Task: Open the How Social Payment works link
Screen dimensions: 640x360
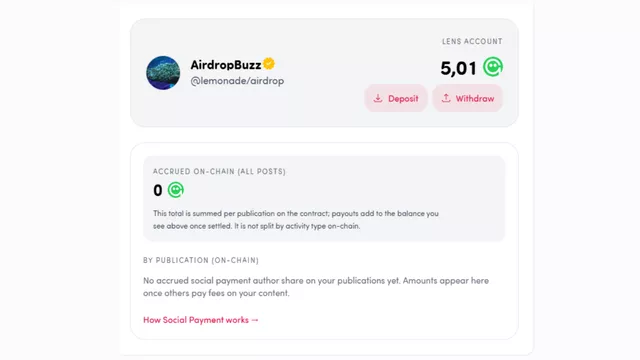Action: point(201,320)
